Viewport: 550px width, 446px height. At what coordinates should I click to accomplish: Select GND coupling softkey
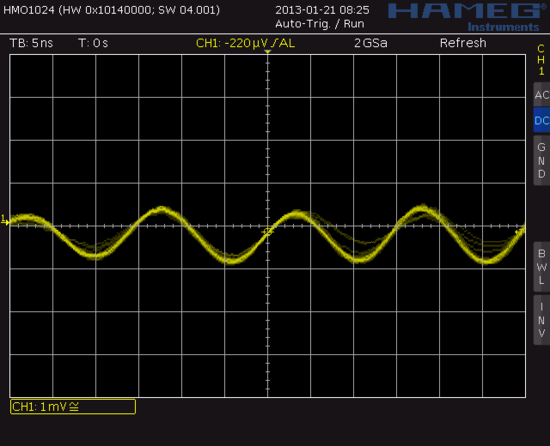click(x=542, y=160)
